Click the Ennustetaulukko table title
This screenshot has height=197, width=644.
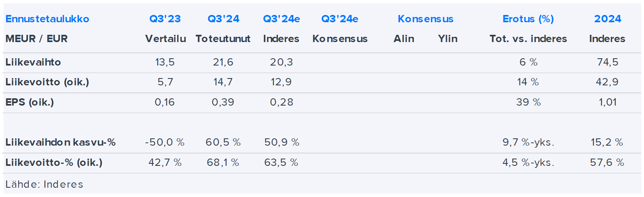[x=47, y=19]
